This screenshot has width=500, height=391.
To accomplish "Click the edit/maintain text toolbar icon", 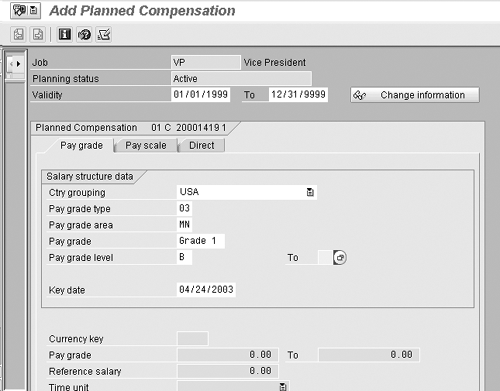I will [104, 34].
